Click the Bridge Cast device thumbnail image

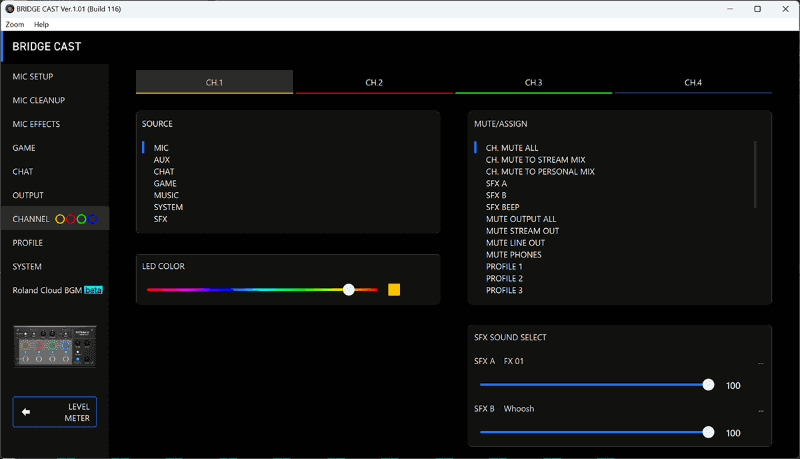[x=55, y=346]
